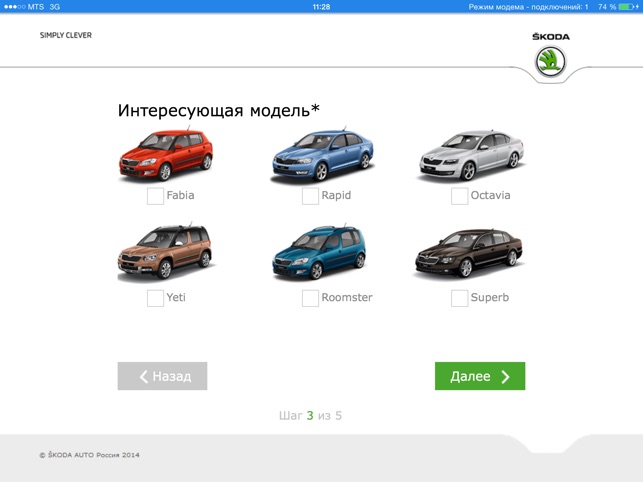Continue with the green Далее button
This screenshot has height=482, width=643.
[x=480, y=376]
